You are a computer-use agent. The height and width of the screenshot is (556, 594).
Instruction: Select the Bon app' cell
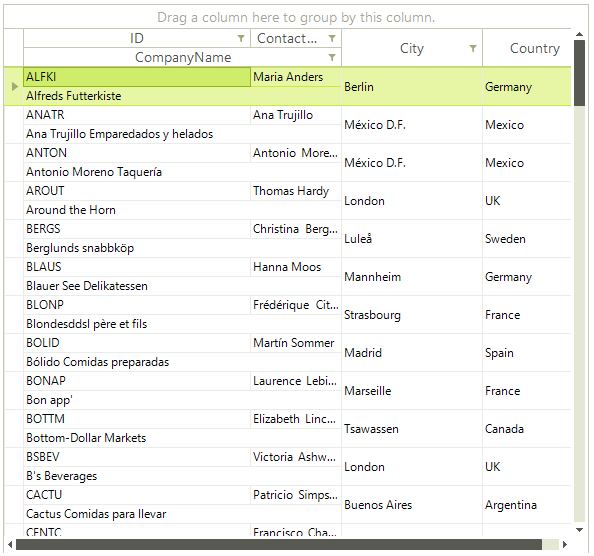182,400
